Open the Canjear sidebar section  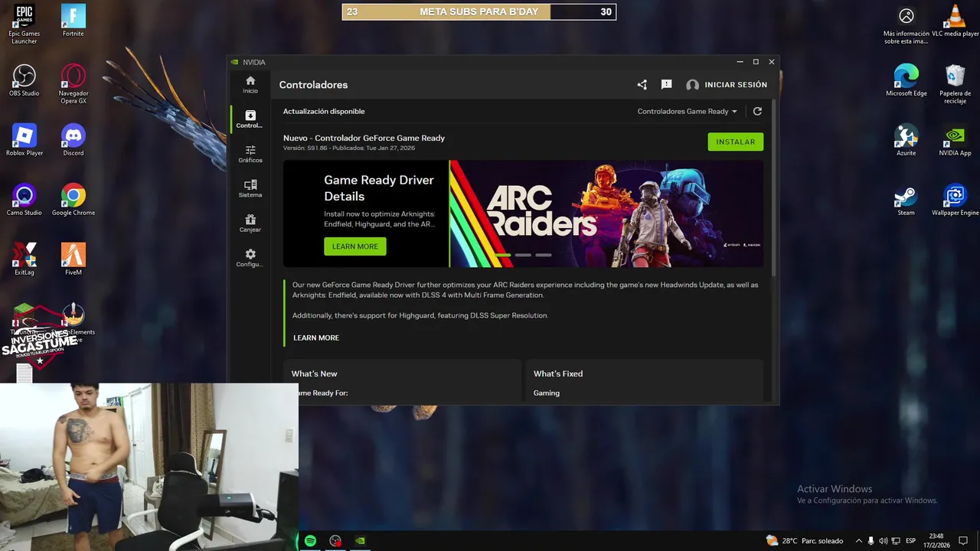pos(250,223)
